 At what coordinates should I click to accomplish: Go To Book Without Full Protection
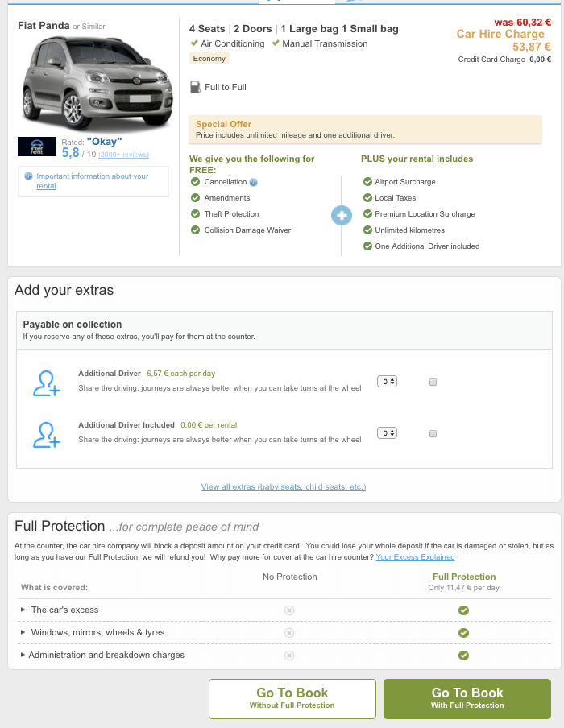tap(292, 699)
